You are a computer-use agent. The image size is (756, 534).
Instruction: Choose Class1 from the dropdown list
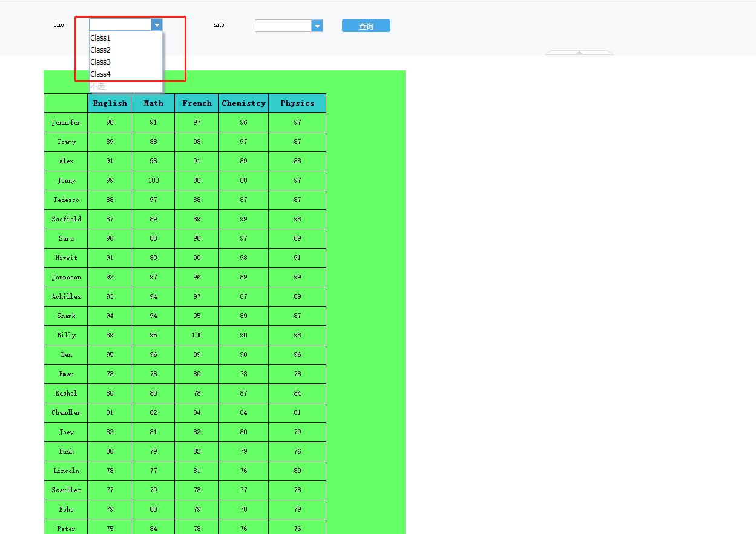point(126,38)
